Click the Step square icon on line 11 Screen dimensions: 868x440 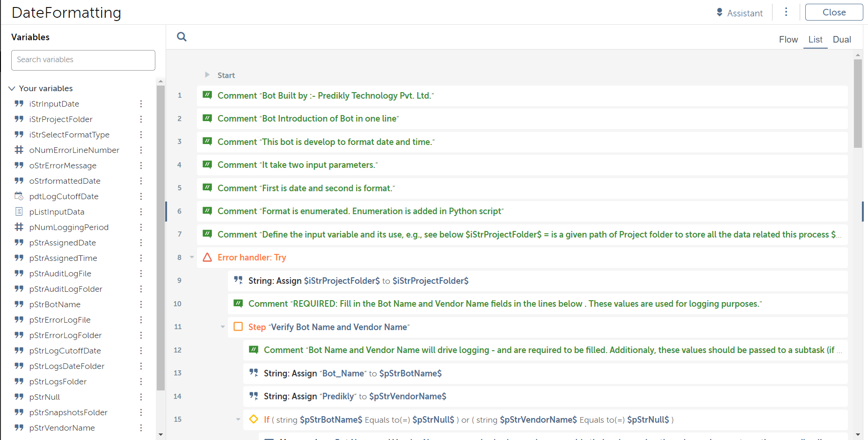click(238, 326)
